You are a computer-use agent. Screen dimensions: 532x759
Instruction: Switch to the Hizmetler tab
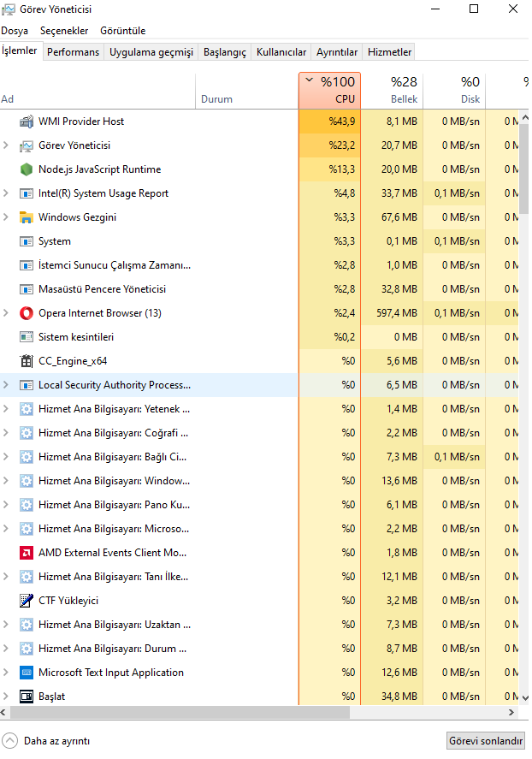390,52
